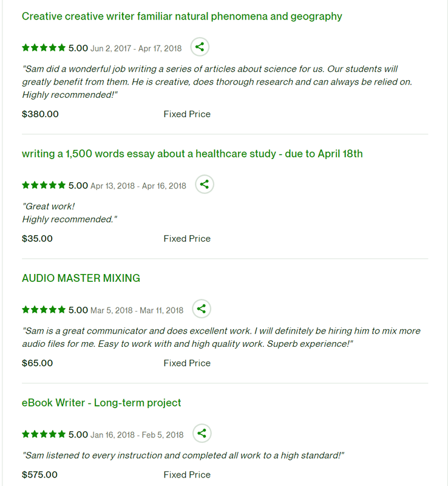Screen dimensions: 448x486
Task: Click the $65.00 price amount
Action: tap(37, 363)
